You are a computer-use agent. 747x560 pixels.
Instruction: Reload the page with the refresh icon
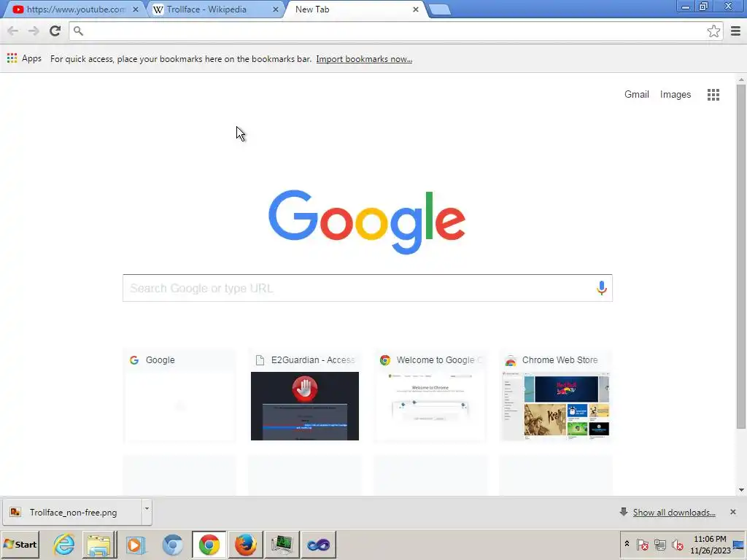(55, 31)
